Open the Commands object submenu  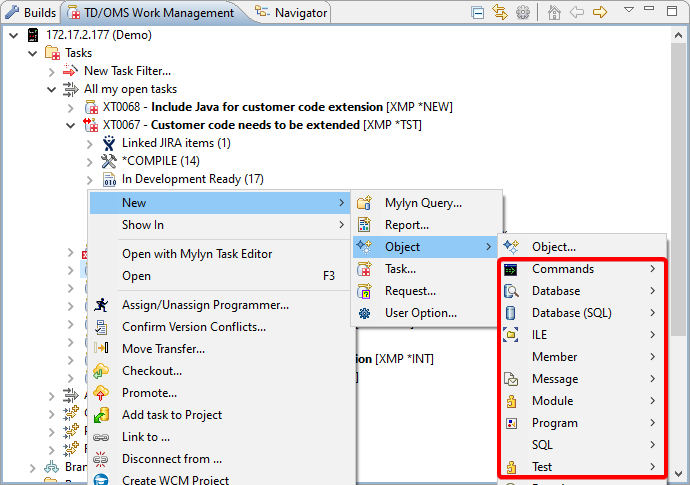coord(562,269)
